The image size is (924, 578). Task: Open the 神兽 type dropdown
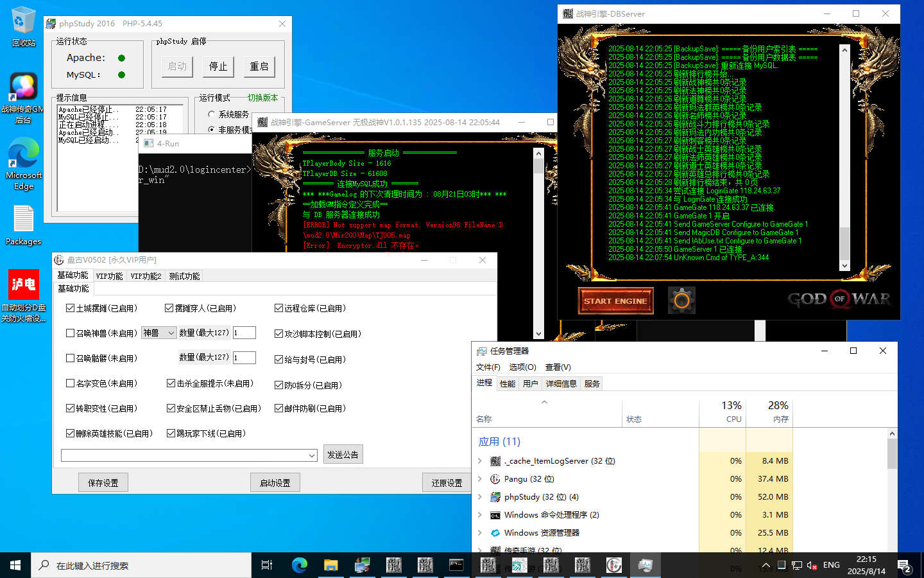(171, 333)
